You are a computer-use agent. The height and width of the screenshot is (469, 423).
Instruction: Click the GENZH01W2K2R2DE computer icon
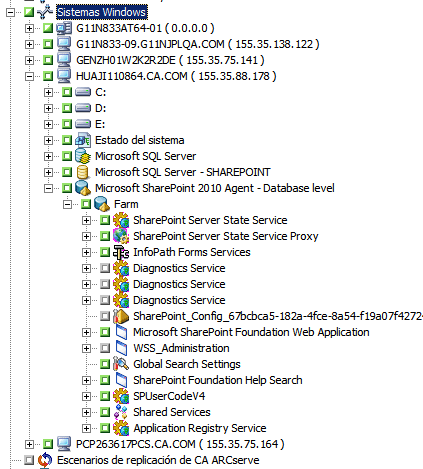[x=64, y=60]
